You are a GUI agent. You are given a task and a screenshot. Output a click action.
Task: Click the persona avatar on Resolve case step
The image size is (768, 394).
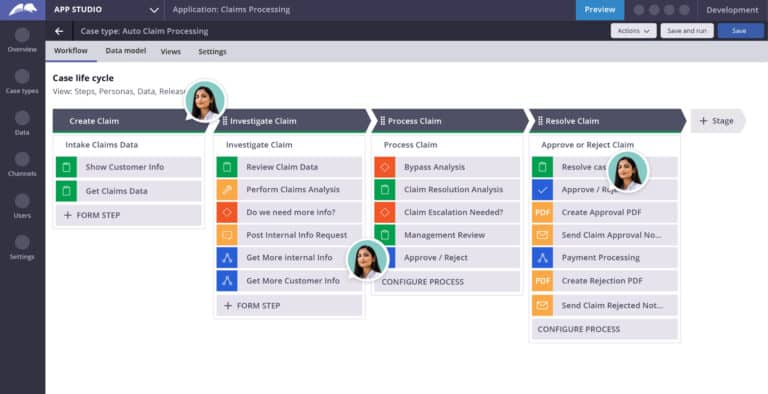pyautogui.click(x=628, y=172)
